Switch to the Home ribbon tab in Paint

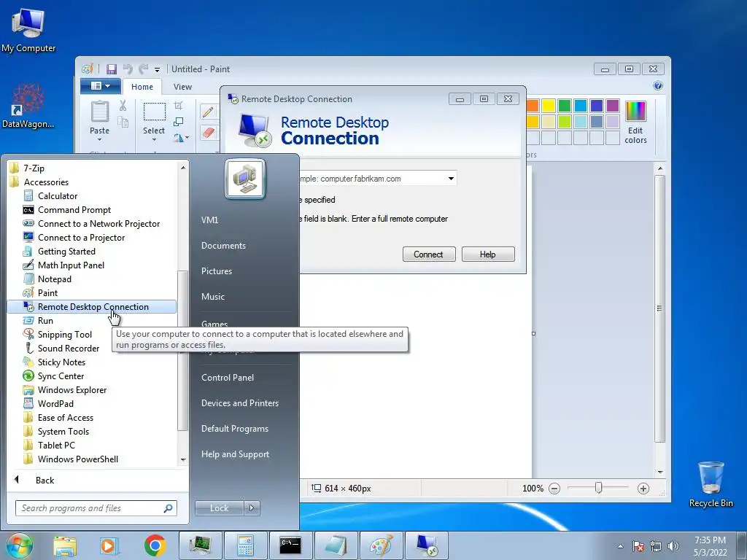142,87
